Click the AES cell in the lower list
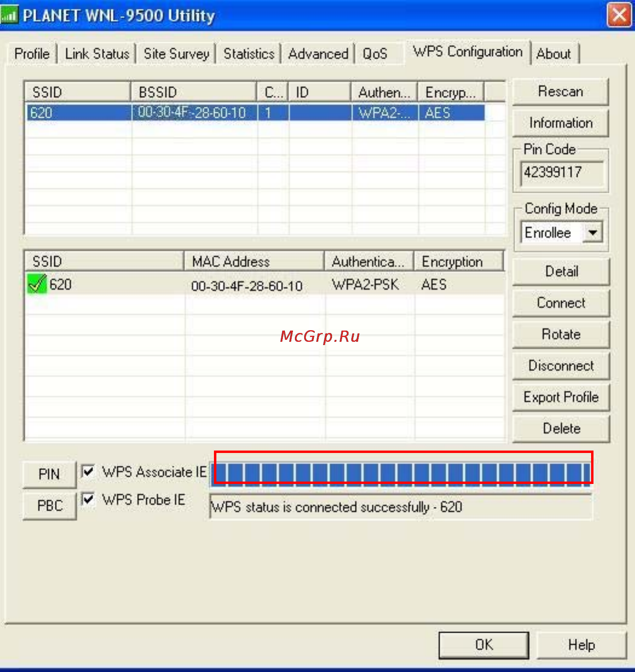 click(434, 285)
